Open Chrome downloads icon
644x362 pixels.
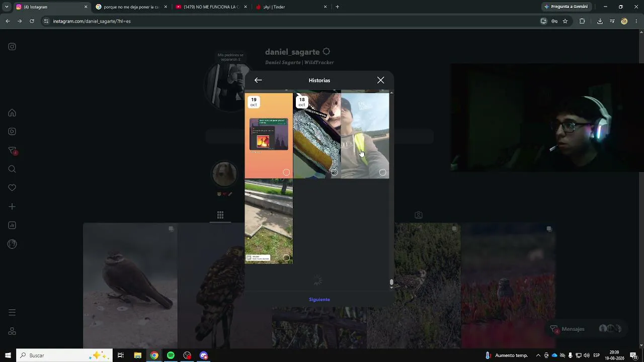point(600,21)
